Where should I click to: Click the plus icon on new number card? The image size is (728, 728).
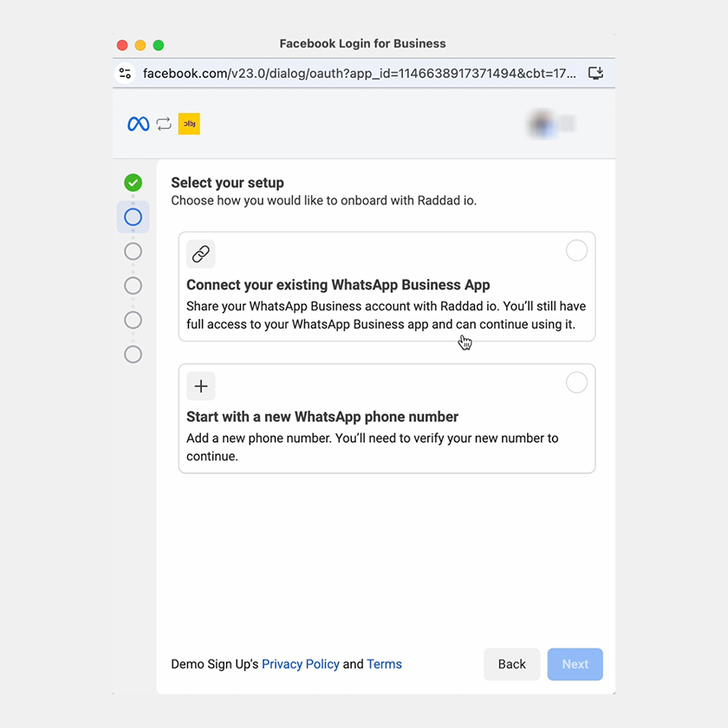pyautogui.click(x=200, y=386)
